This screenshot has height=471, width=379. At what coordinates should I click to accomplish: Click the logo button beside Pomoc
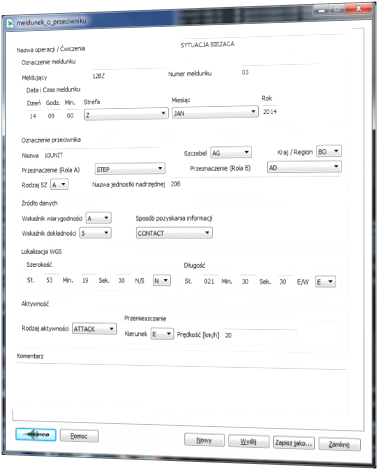(x=36, y=434)
